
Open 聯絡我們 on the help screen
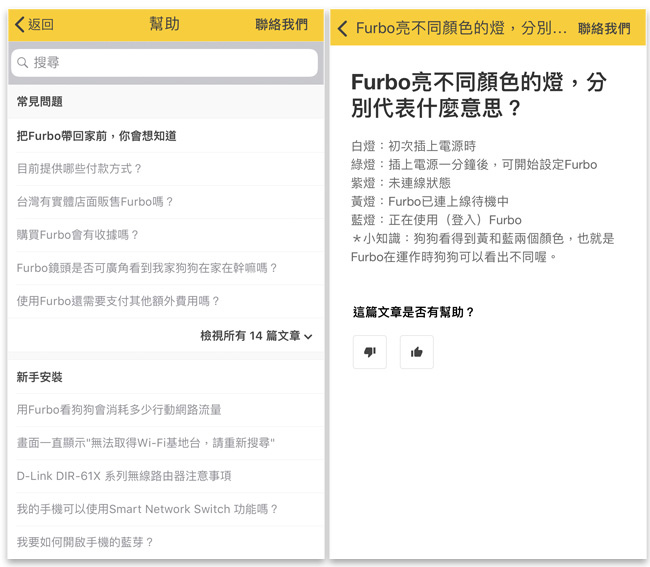pyautogui.click(x=281, y=24)
